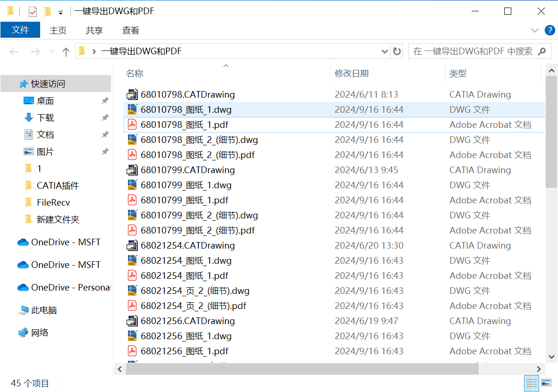
Task: Expand the address bar history dropdown
Action: point(384,51)
